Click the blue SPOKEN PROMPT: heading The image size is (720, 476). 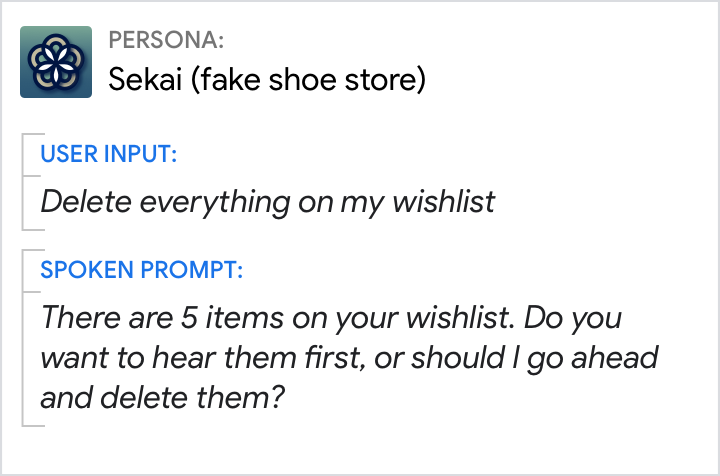point(141,270)
